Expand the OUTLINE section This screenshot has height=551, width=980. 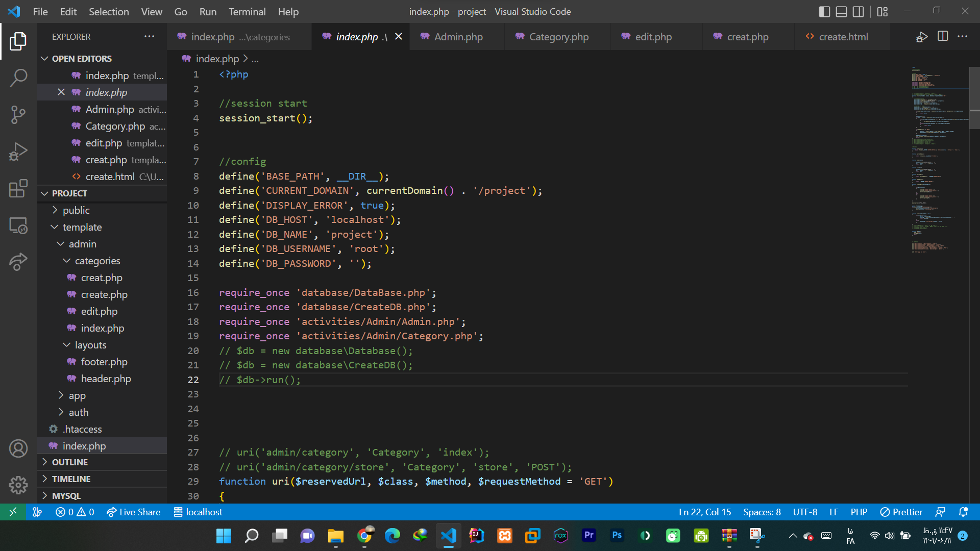click(x=70, y=462)
